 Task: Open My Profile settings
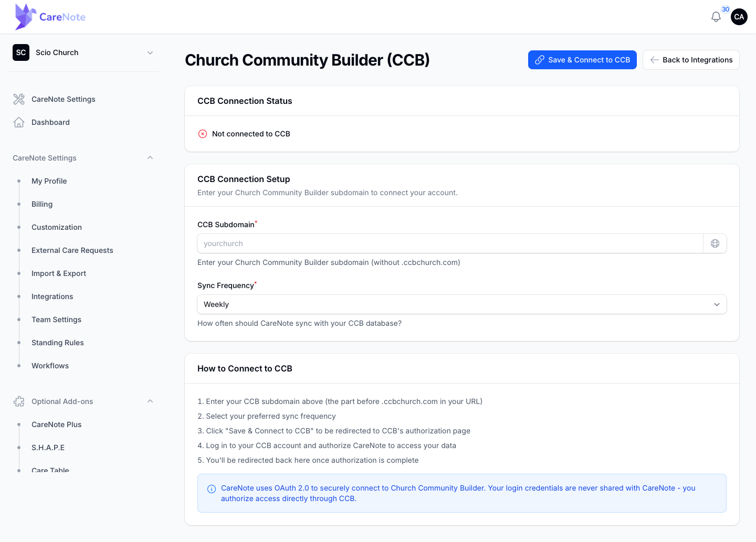[49, 181]
